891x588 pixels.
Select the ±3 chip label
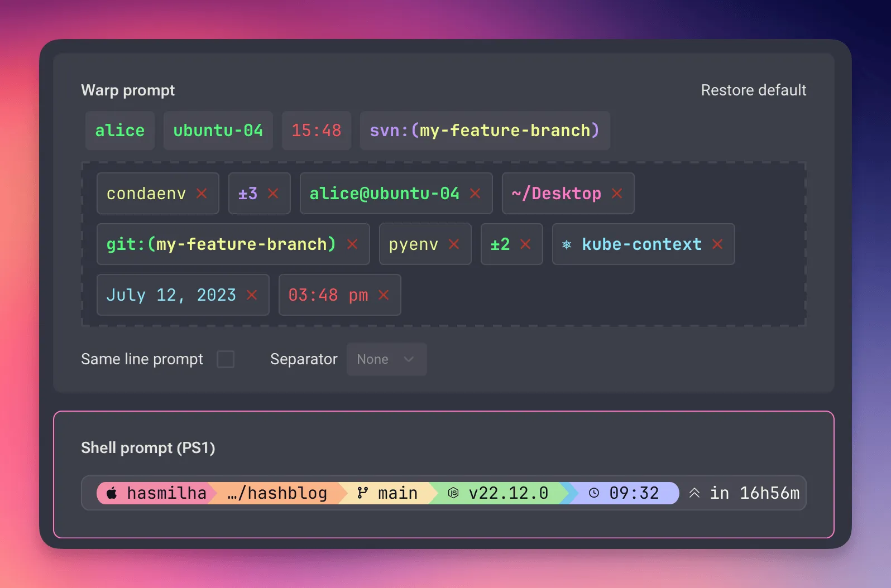pos(248,194)
